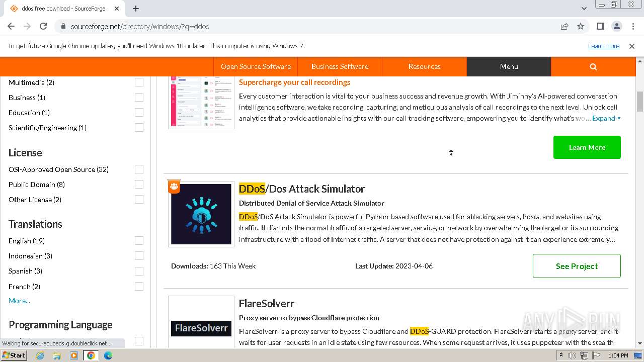Viewport: 644px width, 362px height.
Task: Open the Business Software menu
Action: click(340, 66)
